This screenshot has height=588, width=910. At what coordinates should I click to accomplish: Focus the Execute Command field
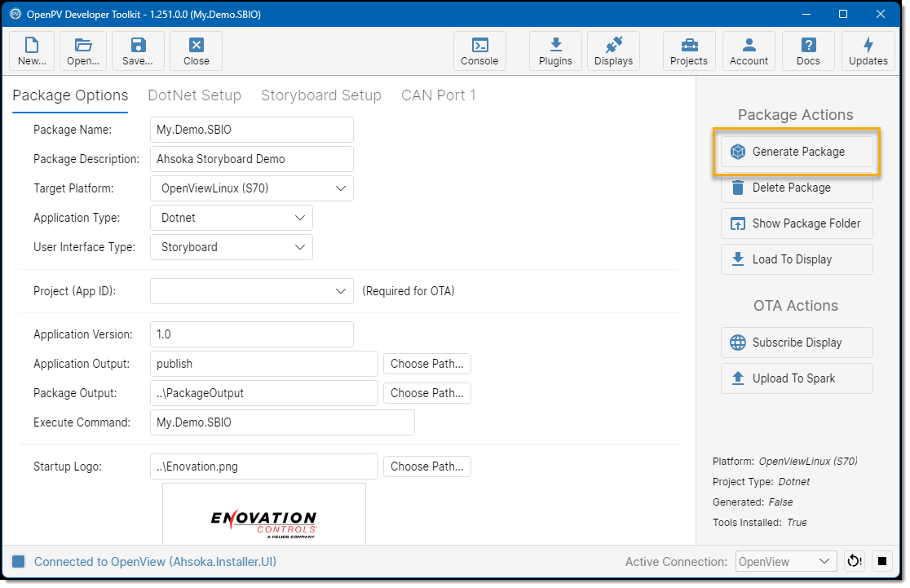(282, 422)
